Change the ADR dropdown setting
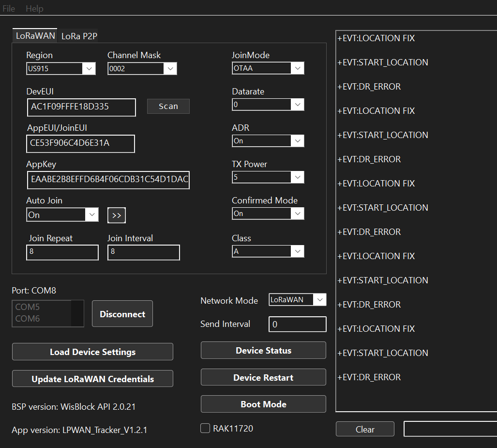This screenshot has width=497, height=448. (268, 141)
